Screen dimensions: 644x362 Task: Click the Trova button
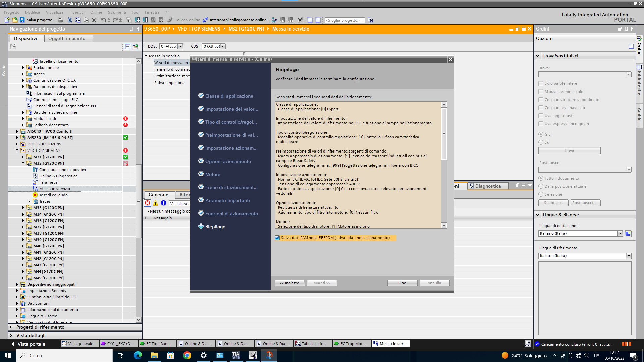[x=569, y=150]
